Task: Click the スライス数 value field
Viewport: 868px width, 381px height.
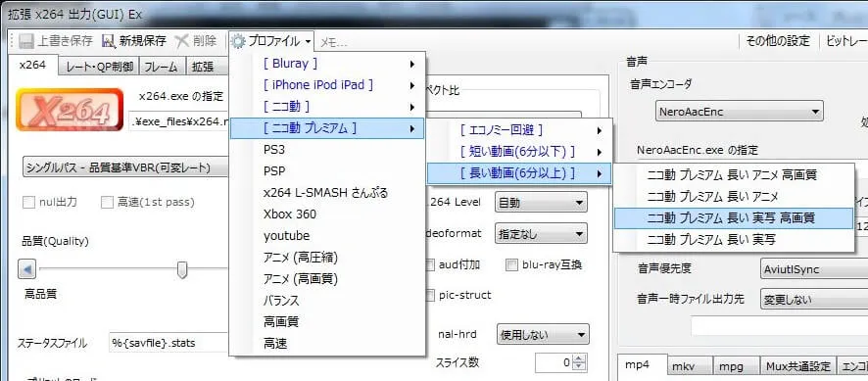Action: [x=555, y=363]
